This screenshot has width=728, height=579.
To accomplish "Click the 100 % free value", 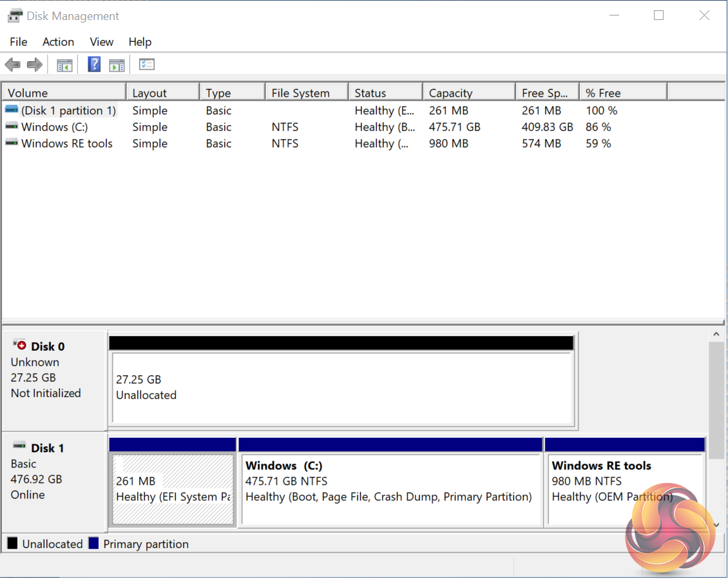I will [x=601, y=111].
